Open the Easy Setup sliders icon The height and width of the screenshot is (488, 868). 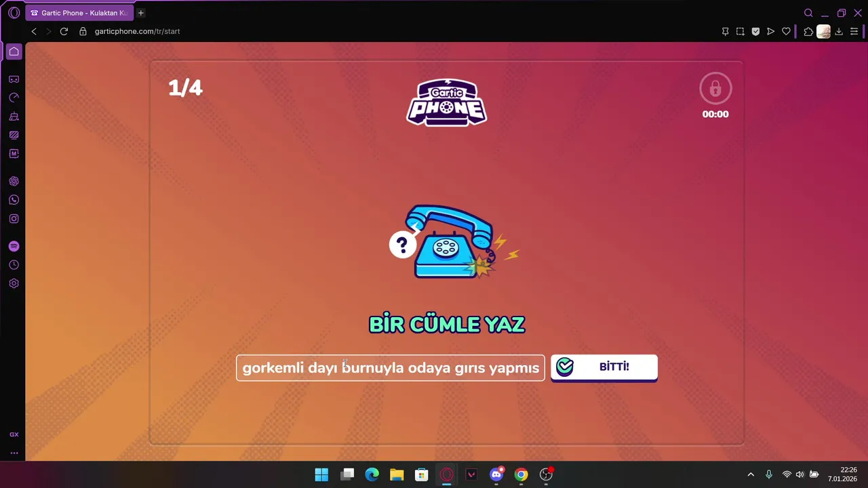coord(854,31)
